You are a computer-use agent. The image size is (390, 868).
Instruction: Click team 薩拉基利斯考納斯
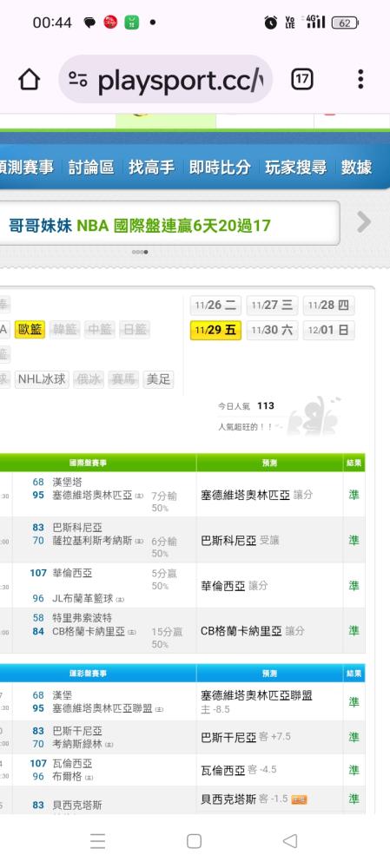[x=92, y=541]
